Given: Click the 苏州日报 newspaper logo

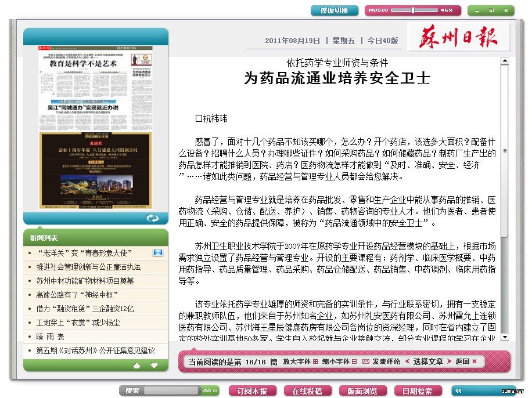Looking at the screenshot, I should coord(458,37).
